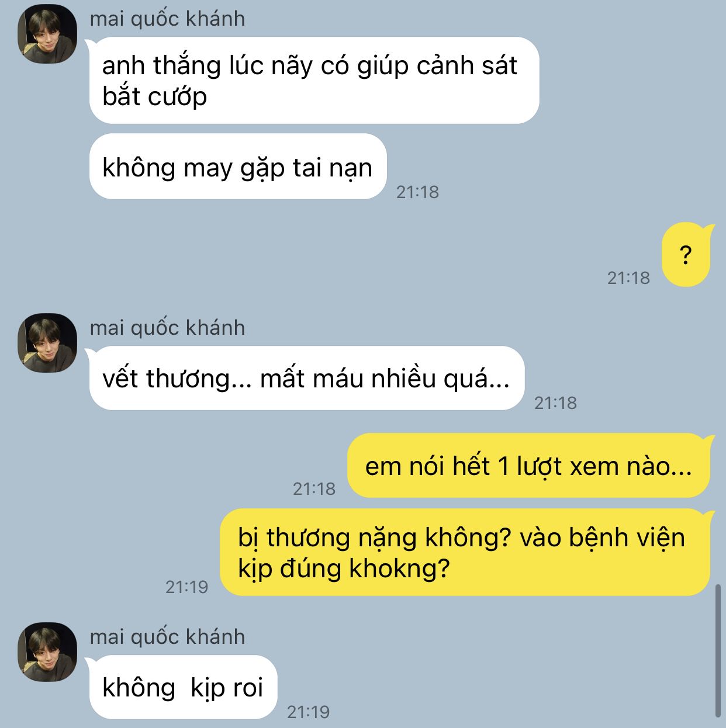
Task: Click sender name above 'không kịp roi'
Action: click(167, 636)
